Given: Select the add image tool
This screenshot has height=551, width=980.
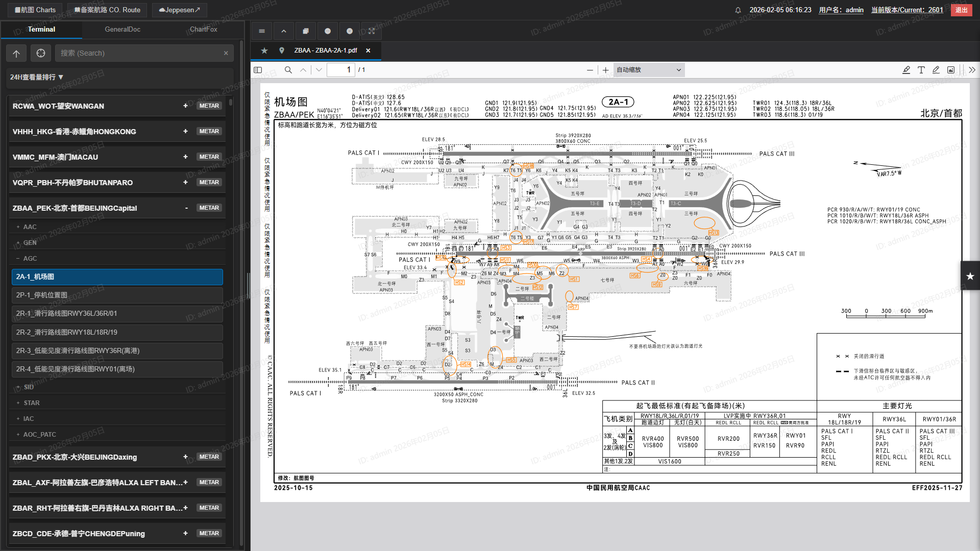Looking at the screenshot, I should click(x=950, y=70).
